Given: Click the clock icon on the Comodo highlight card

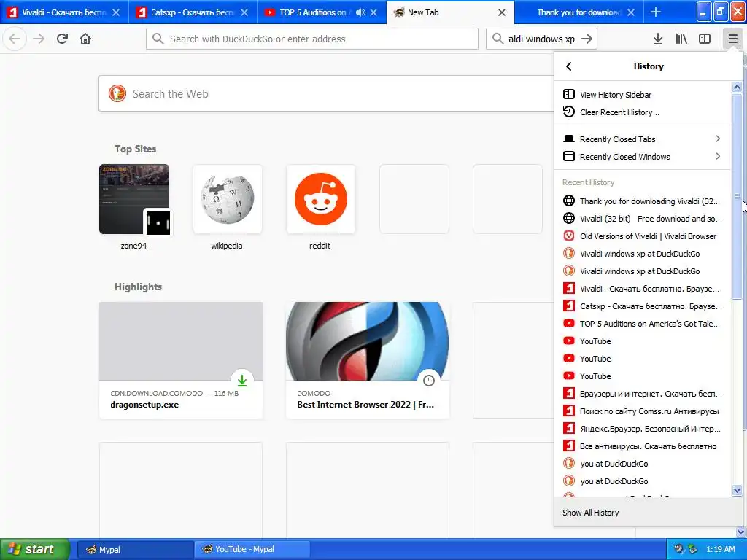Looking at the screenshot, I should [429, 380].
